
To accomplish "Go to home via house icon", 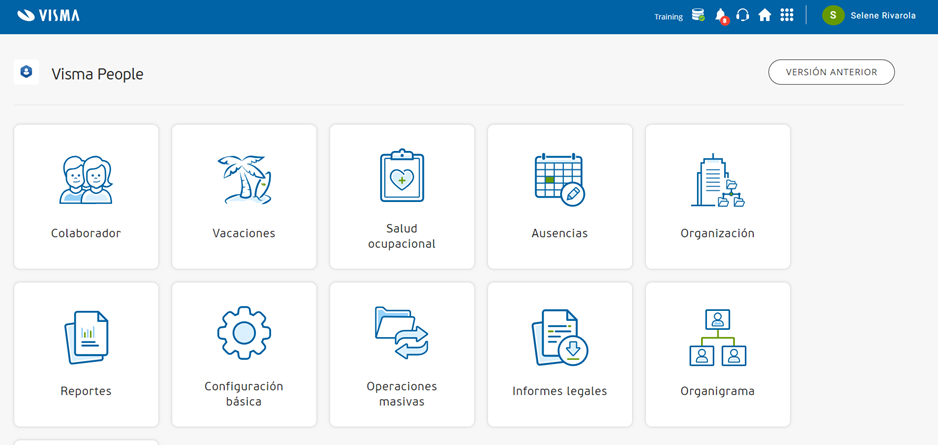I will pos(765,15).
